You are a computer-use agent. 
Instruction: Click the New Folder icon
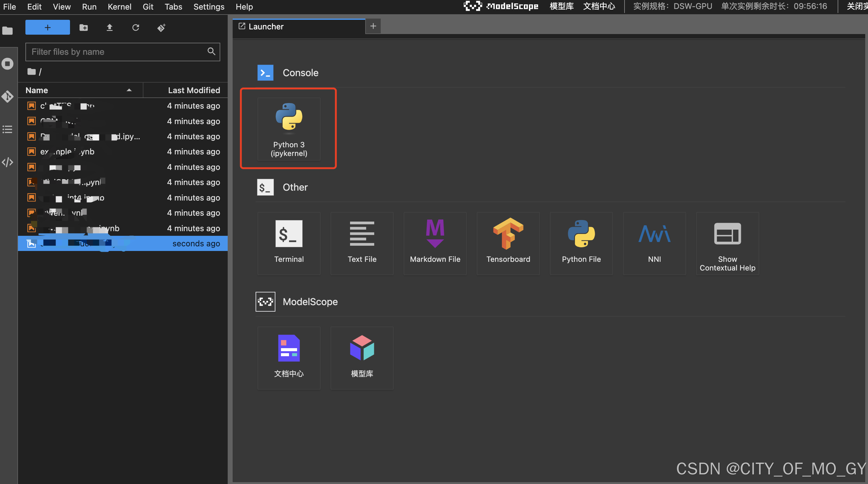coord(84,28)
